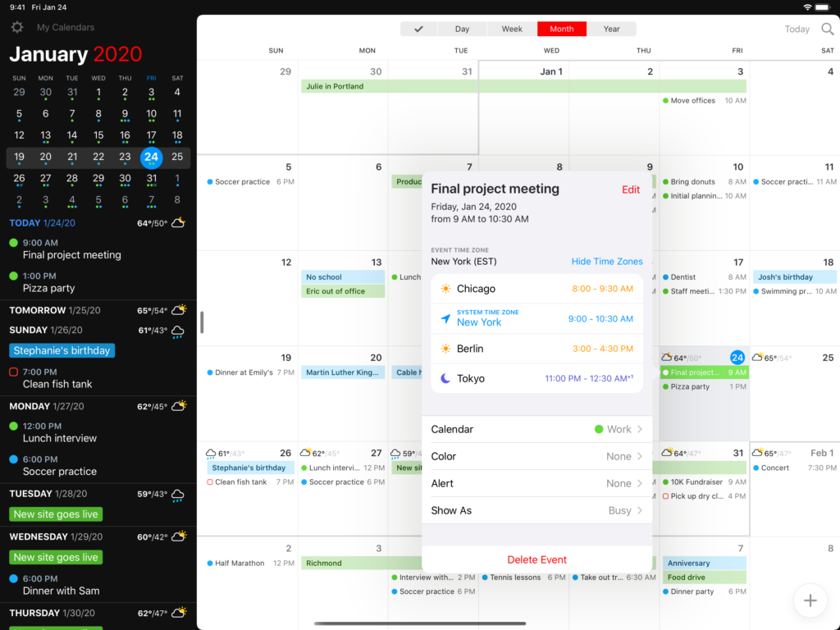This screenshot has height=630, width=840.
Task: Hide Time Zones in event popup
Action: tap(607, 262)
